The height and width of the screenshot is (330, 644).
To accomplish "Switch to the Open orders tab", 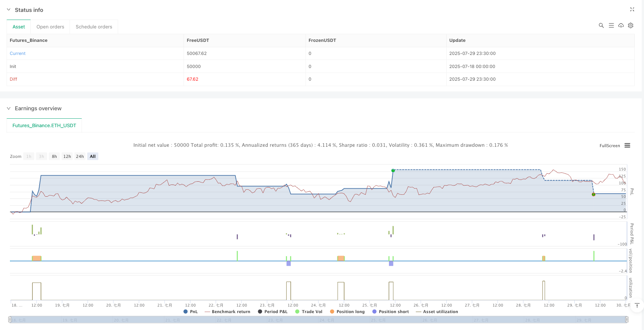I will tap(50, 27).
